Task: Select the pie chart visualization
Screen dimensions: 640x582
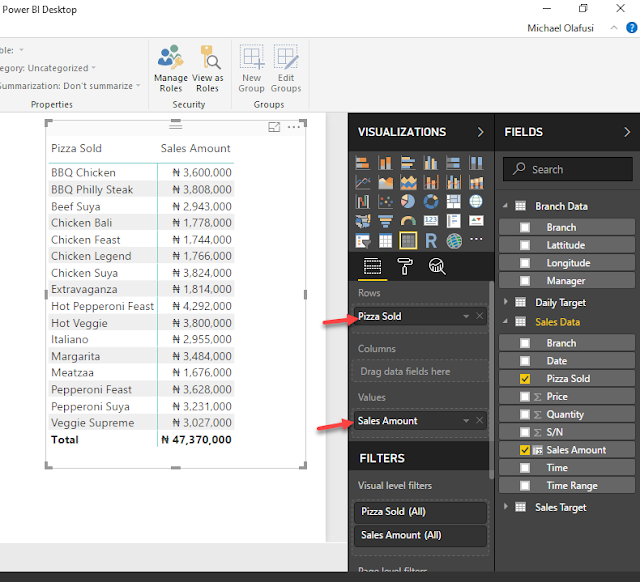Action: tap(408, 201)
